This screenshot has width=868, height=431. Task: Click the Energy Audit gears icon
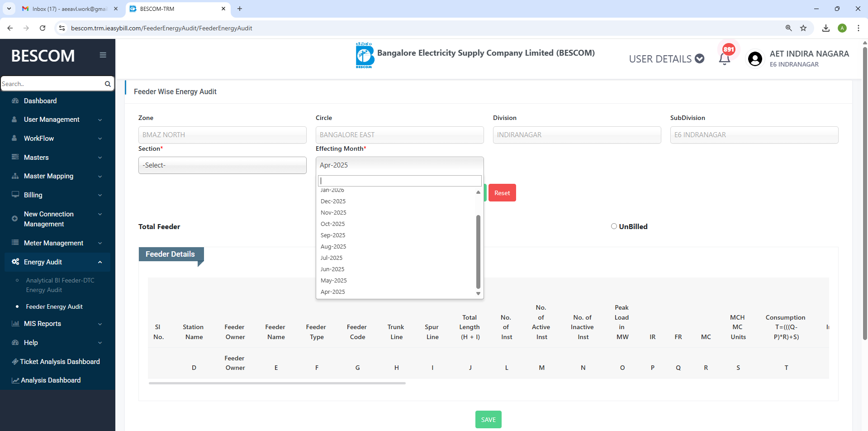pyautogui.click(x=15, y=262)
